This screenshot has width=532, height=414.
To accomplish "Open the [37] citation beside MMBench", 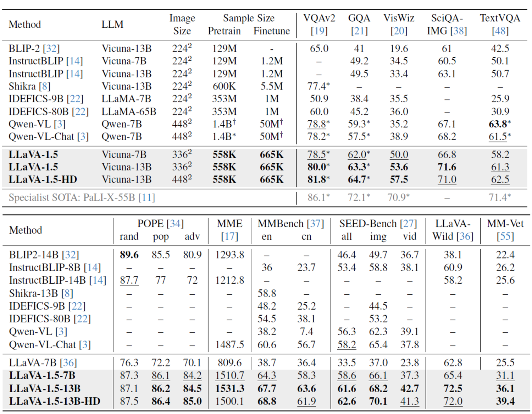I will point(316,224).
